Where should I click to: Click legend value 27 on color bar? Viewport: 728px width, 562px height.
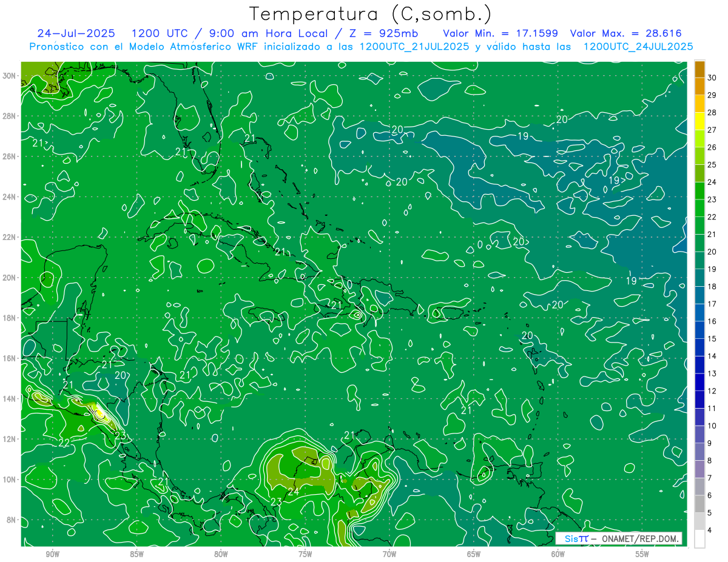tap(712, 130)
